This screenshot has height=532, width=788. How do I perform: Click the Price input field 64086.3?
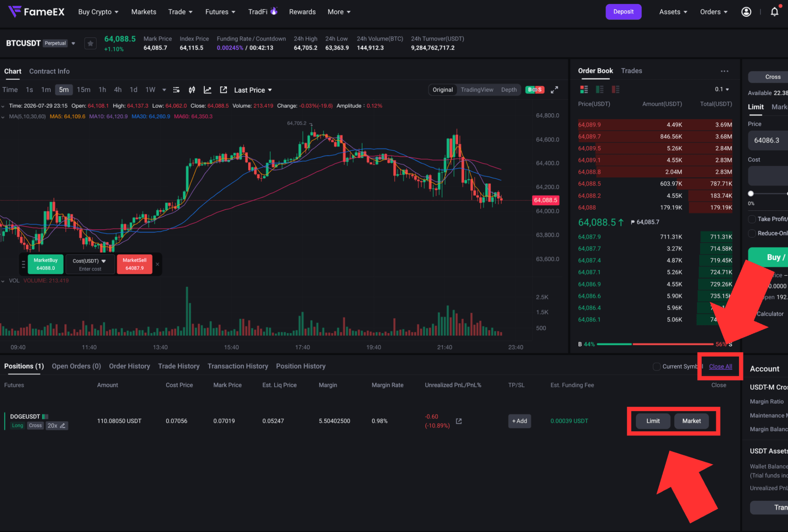pyautogui.click(x=768, y=140)
